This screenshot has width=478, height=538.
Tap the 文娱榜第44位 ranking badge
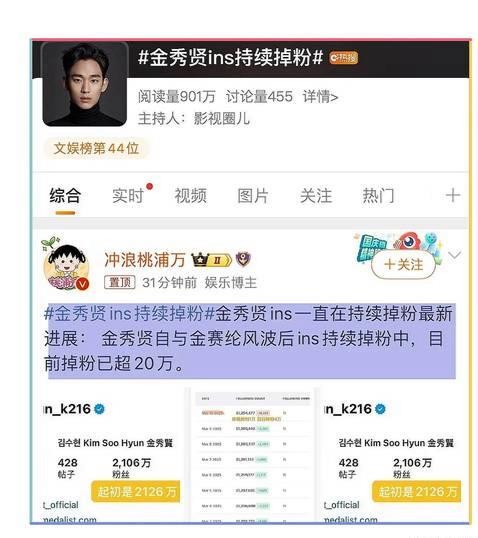pyautogui.click(x=96, y=149)
